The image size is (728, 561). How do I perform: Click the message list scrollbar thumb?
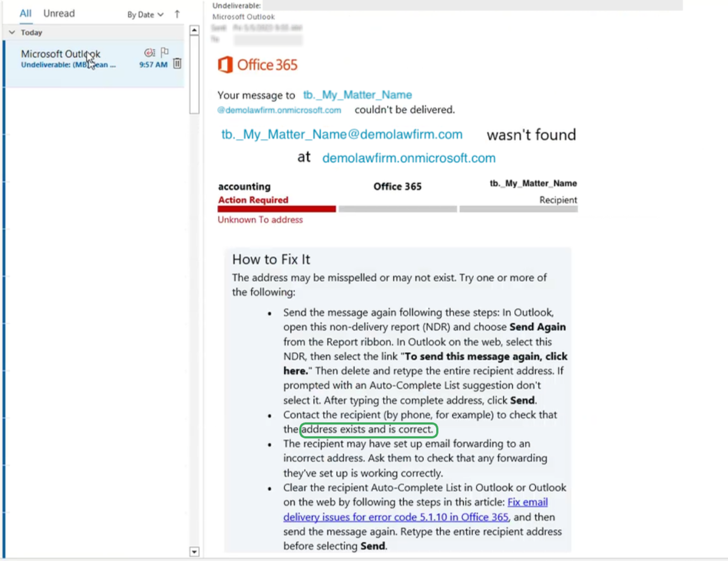tap(194, 75)
